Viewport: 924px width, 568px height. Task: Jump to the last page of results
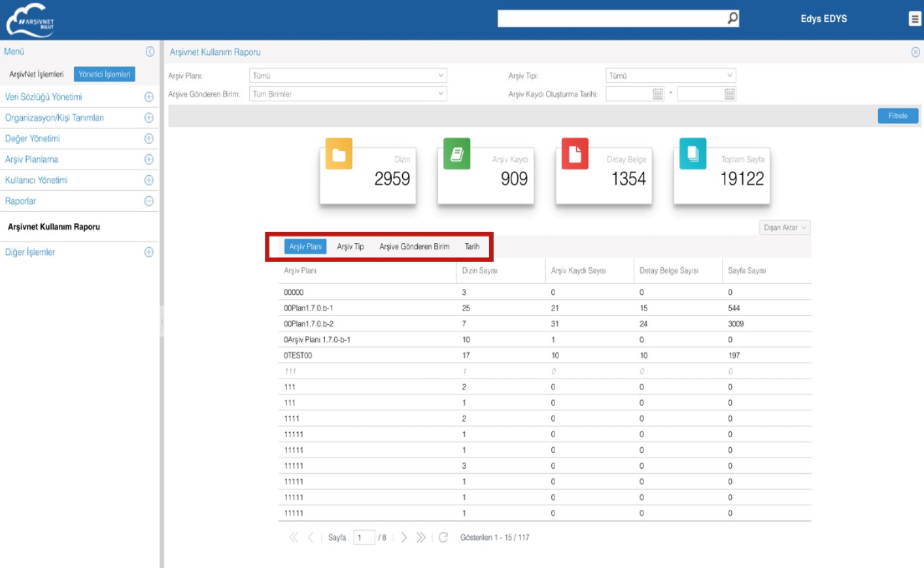[x=420, y=537]
